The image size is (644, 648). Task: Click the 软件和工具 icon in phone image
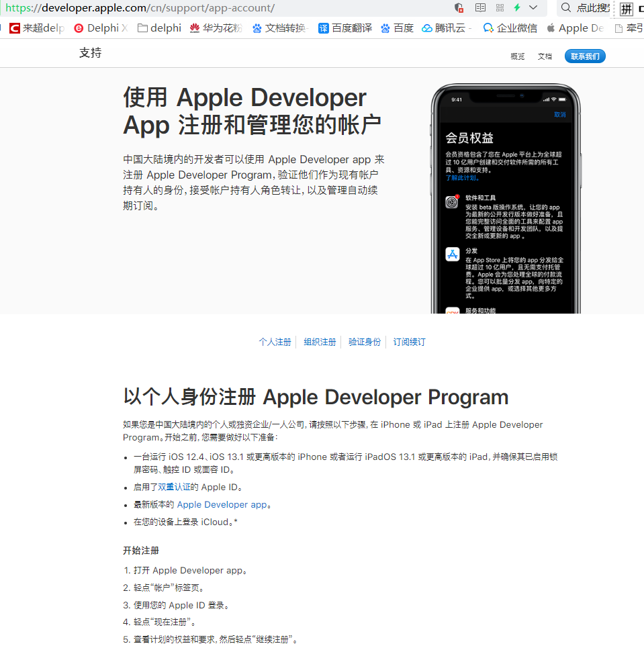[x=452, y=201]
